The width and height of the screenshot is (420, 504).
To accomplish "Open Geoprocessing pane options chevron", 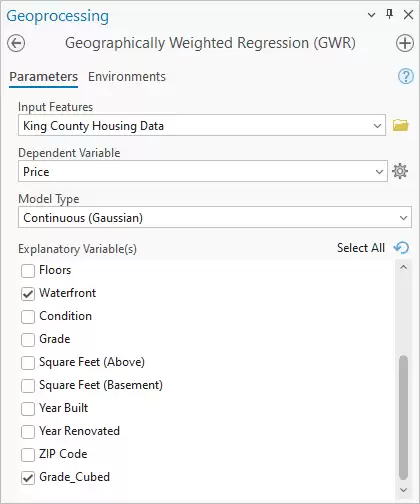I will (371, 15).
